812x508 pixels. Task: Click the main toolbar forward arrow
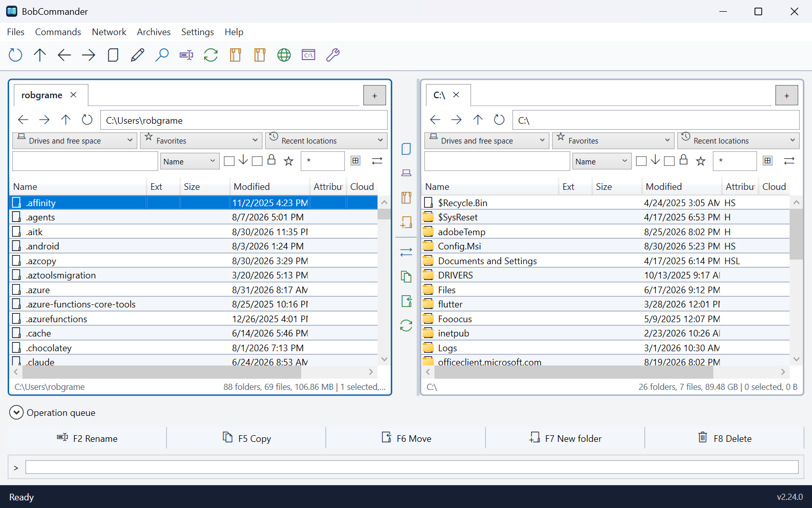[89, 55]
